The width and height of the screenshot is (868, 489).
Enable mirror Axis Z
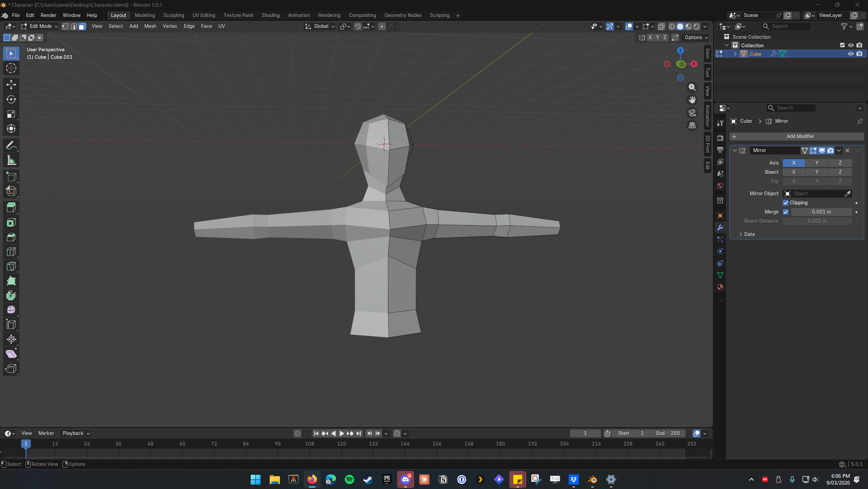(840, 163)
